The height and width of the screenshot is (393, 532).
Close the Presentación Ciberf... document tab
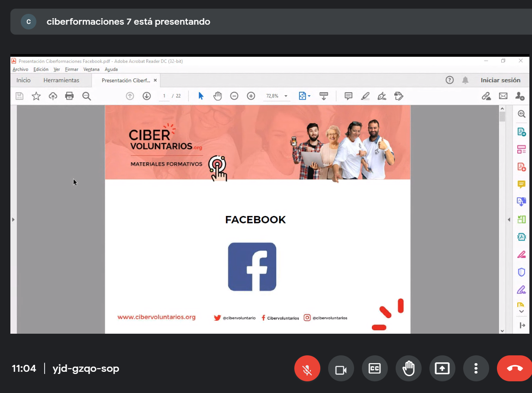pyautogui.click(x=155, y=81)
